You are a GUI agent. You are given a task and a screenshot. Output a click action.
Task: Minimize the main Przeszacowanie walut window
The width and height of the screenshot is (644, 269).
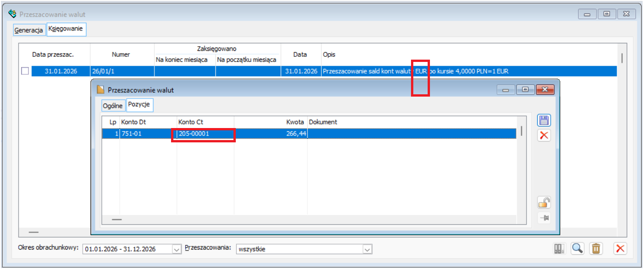coord(587,14)
